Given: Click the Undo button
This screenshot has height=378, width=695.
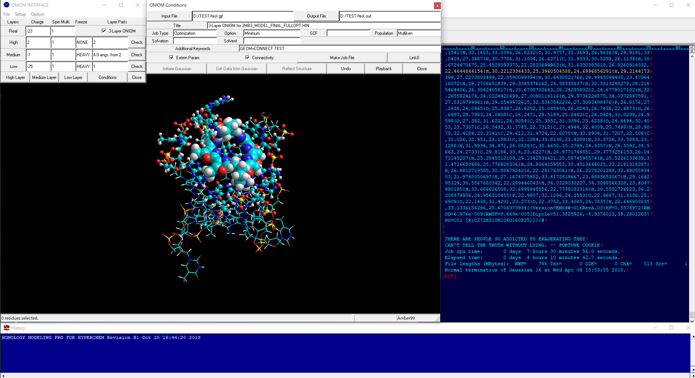Looking at the screenshot, I should (x=346, y=69).
